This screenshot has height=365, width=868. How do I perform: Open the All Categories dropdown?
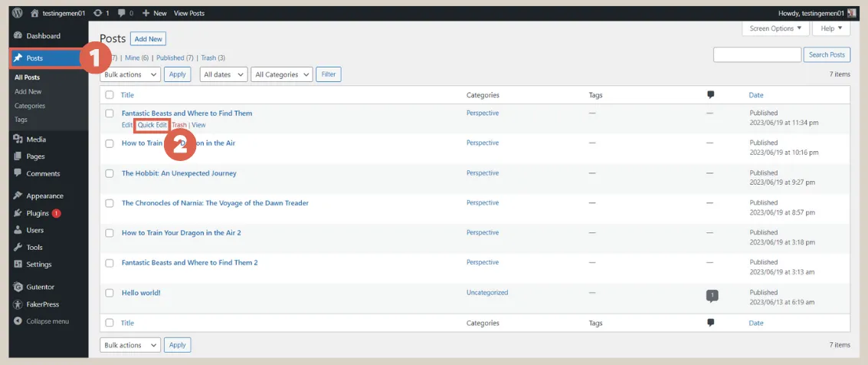tap(282, 74)
